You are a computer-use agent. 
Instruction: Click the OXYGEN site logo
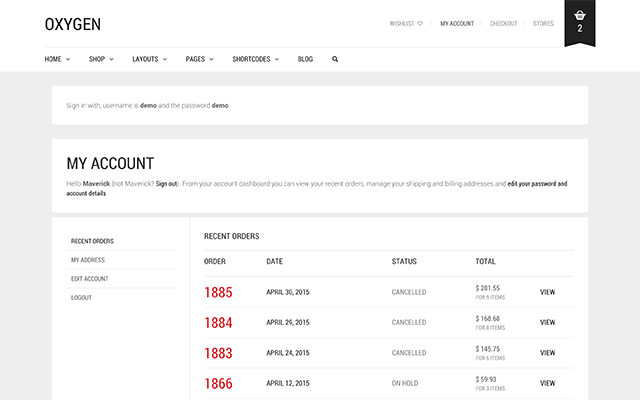point(73,24)
